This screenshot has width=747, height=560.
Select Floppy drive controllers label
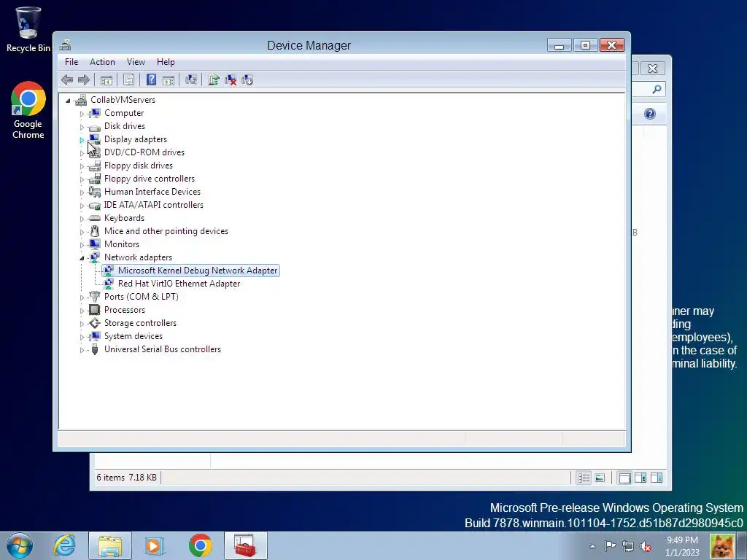coord(149,179)
